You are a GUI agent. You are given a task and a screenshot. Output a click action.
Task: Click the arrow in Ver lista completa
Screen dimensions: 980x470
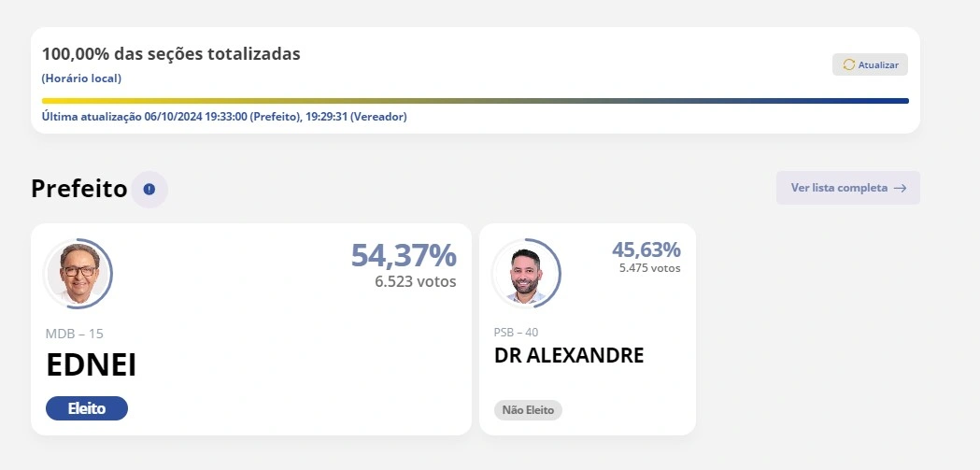point(900,188)
